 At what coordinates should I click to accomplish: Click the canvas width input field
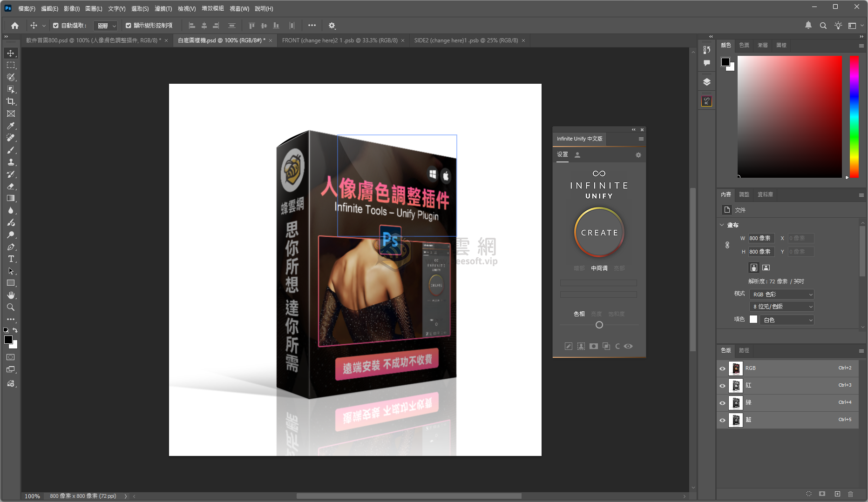coord(761,238)
